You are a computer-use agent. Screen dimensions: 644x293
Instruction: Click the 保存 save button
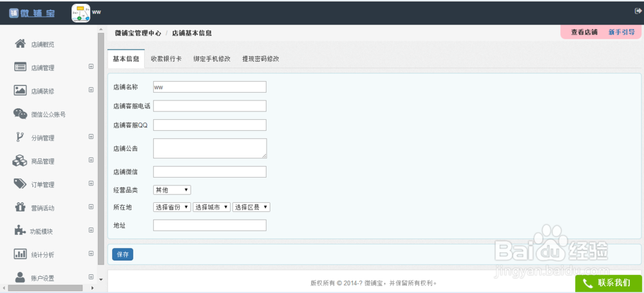(122, 254)
